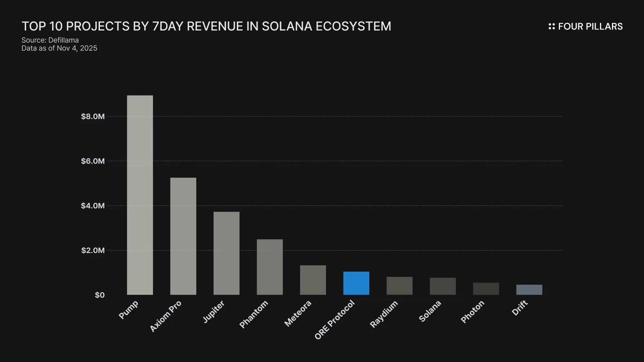Click the 'Photon' x-axis label
644x362 pixels.
pyautogui.click(x=473, y=312)
